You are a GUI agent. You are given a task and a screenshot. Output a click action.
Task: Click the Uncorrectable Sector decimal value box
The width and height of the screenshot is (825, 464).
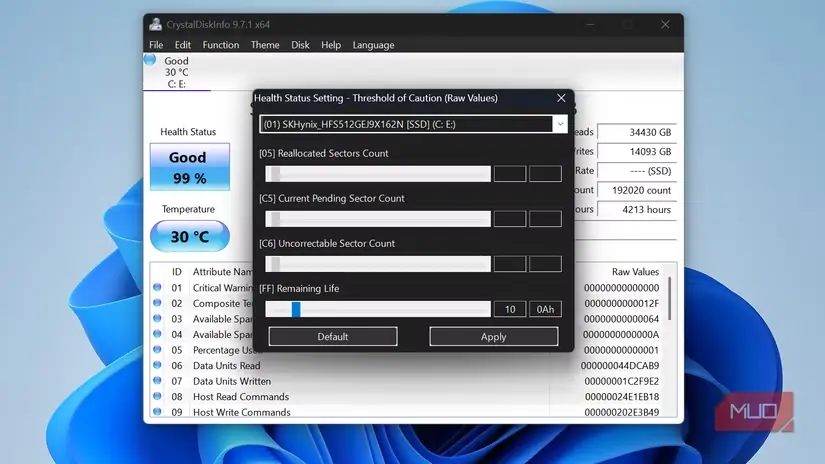[510, 264]
